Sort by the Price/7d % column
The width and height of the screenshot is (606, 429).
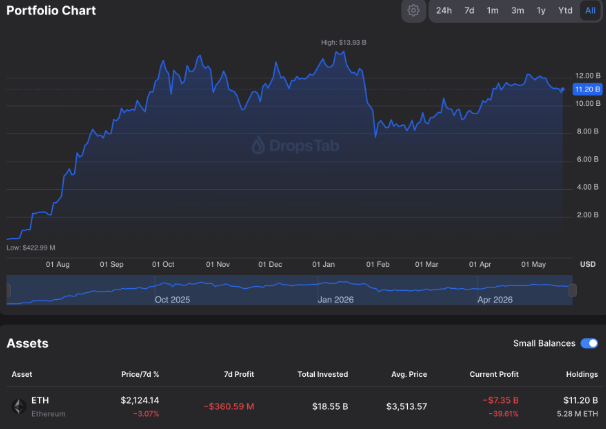point(140,374)
